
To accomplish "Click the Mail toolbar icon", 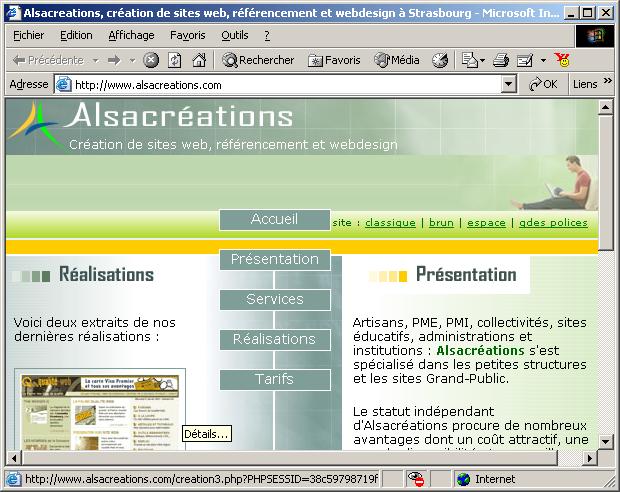I will 470,60.
